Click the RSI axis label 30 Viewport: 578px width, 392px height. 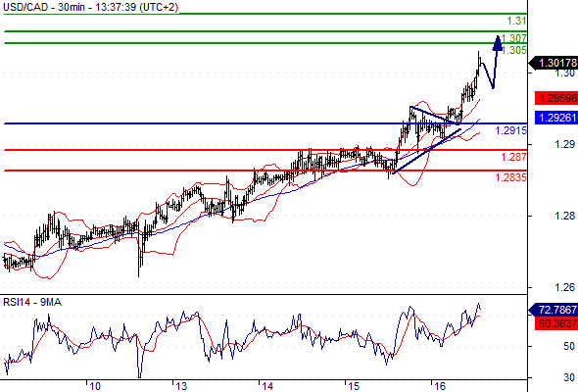click(569, 377)
